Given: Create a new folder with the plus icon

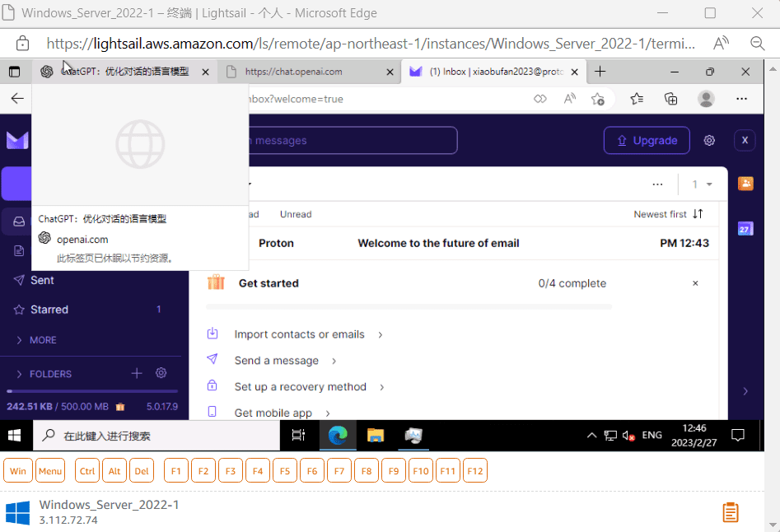Looking at the screenshot, I should point(136,373).
